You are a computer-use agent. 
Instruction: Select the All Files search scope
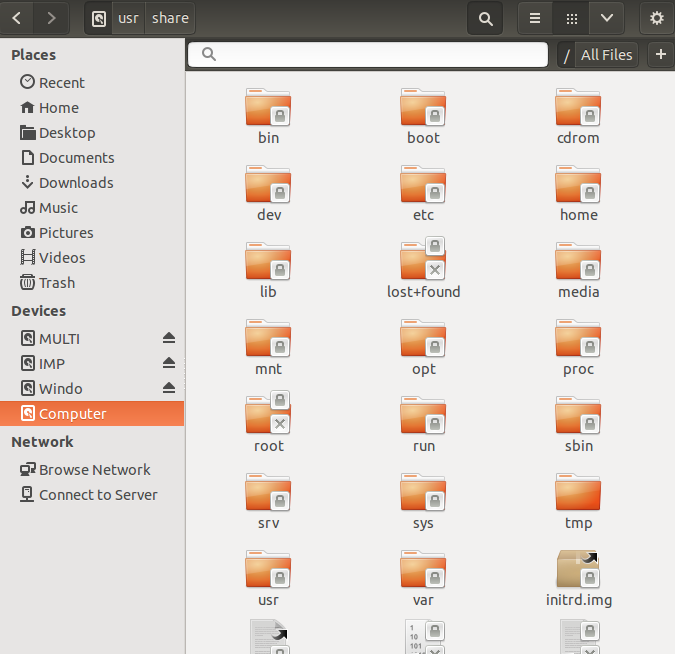tap(607, 55)
